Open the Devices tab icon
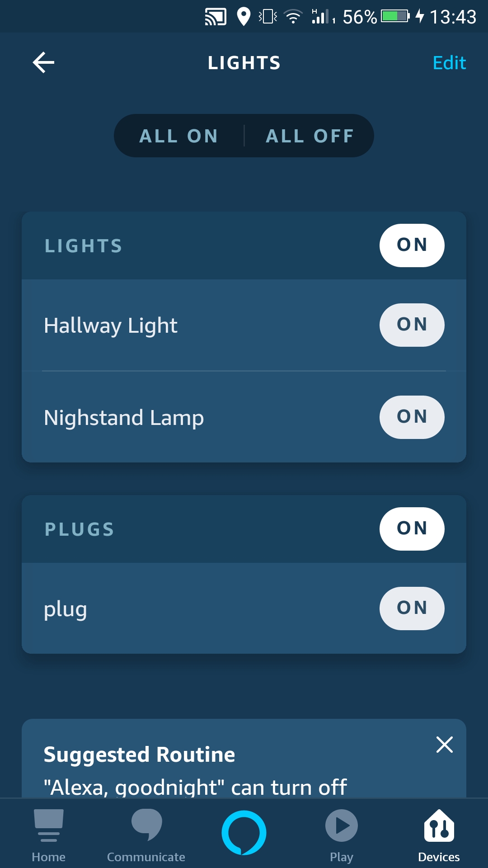 (439, 826)
